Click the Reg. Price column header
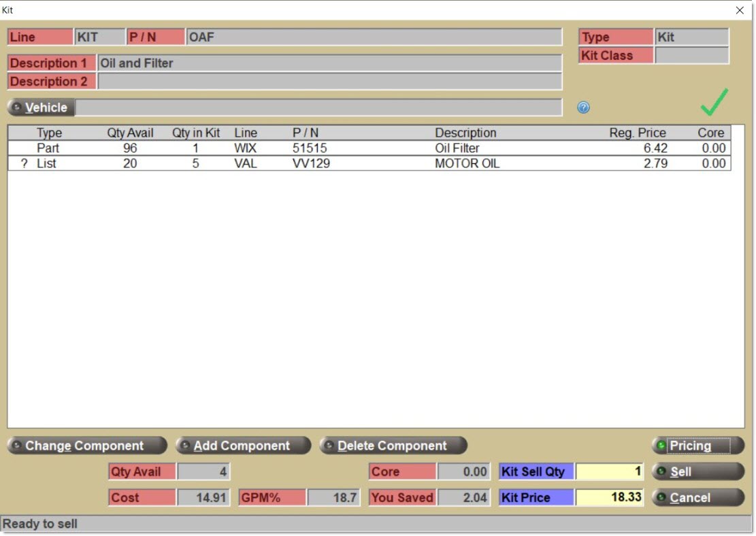The image size is (756, 536). pos(637,133)
